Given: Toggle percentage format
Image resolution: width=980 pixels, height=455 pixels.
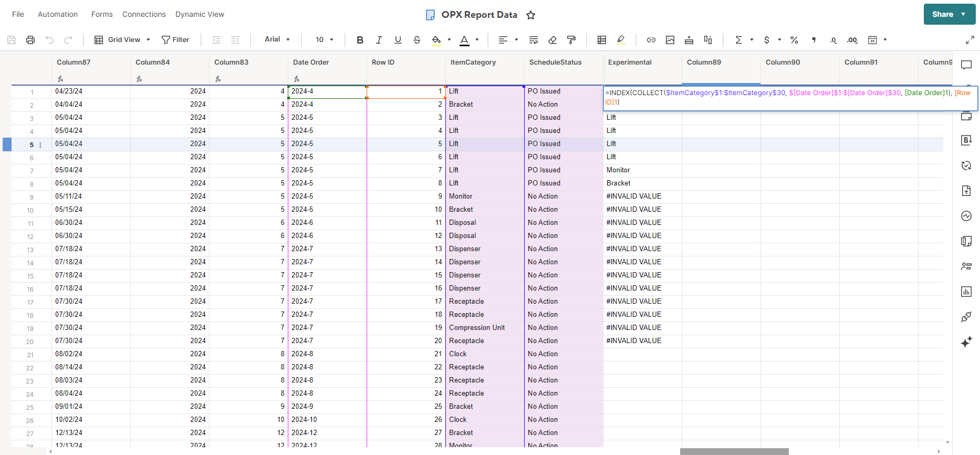Looking at the screenshot, I should point(794,40).
